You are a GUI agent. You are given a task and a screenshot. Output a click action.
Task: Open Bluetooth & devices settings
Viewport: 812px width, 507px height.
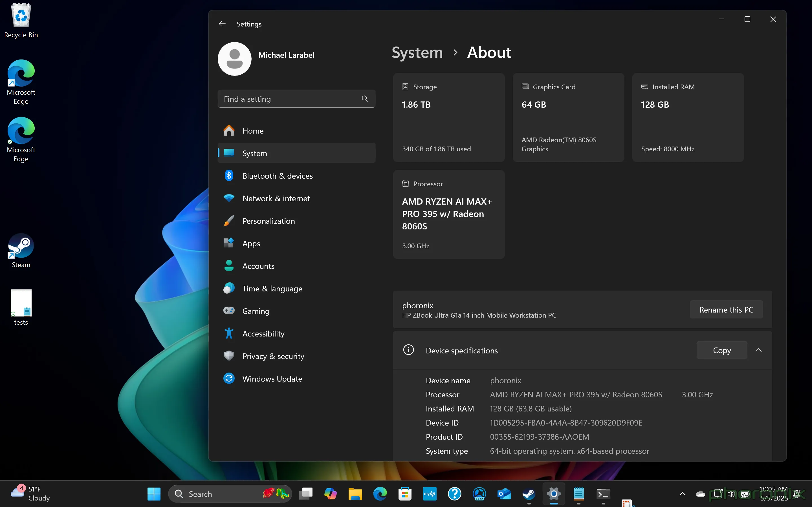(277, 176)
